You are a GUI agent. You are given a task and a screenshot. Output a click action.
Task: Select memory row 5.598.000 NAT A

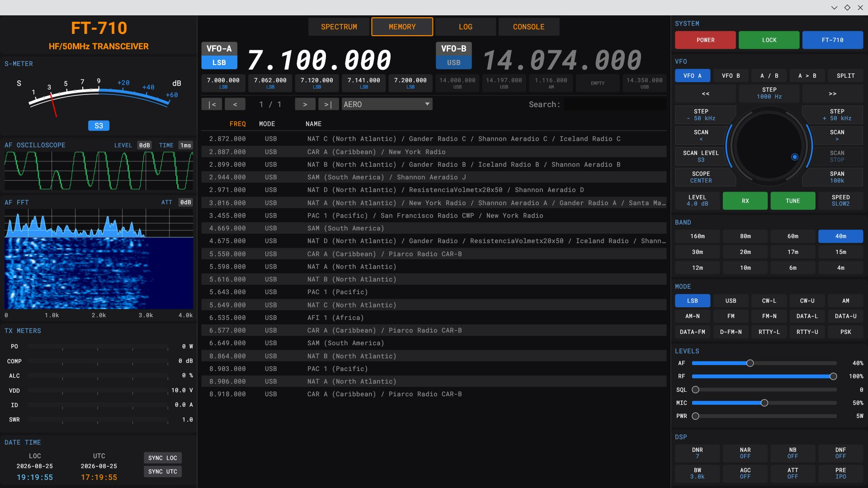(x=434, y=267)
